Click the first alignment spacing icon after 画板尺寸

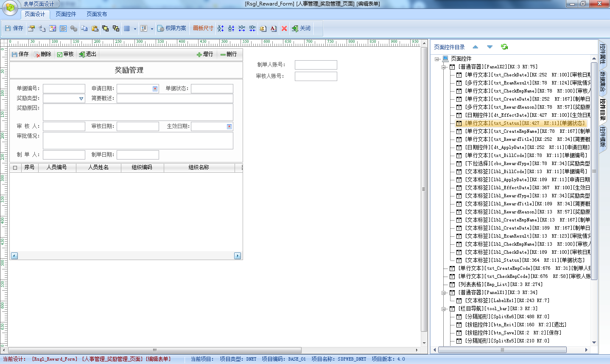coord(221,28)
